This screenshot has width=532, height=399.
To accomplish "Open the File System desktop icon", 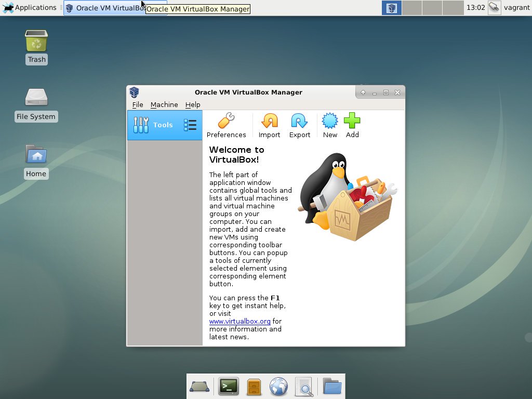I will (x=35, y=99).
